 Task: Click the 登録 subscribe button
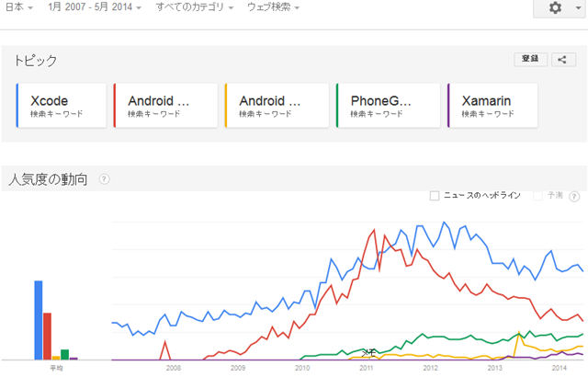530,59
